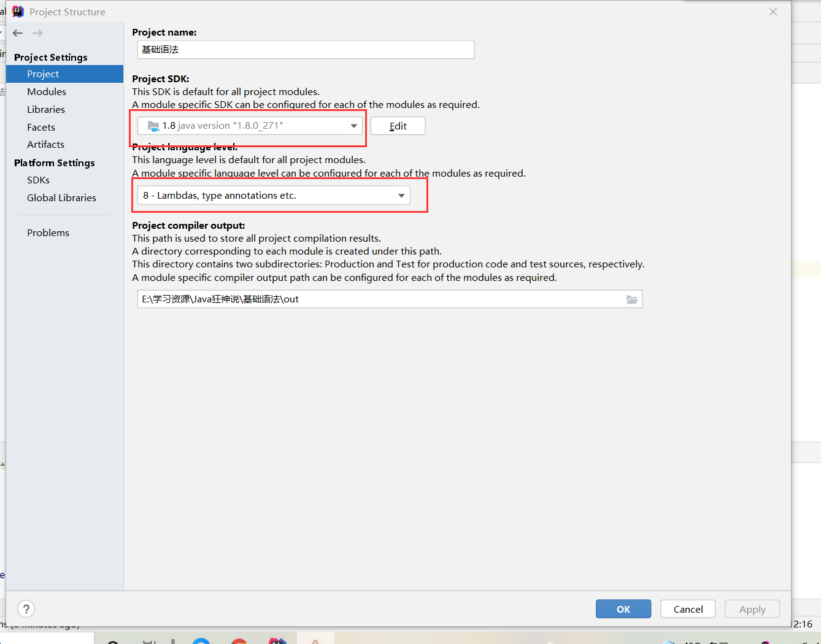
Task: Click the Platform Settings heading
Action: (55, 163)
